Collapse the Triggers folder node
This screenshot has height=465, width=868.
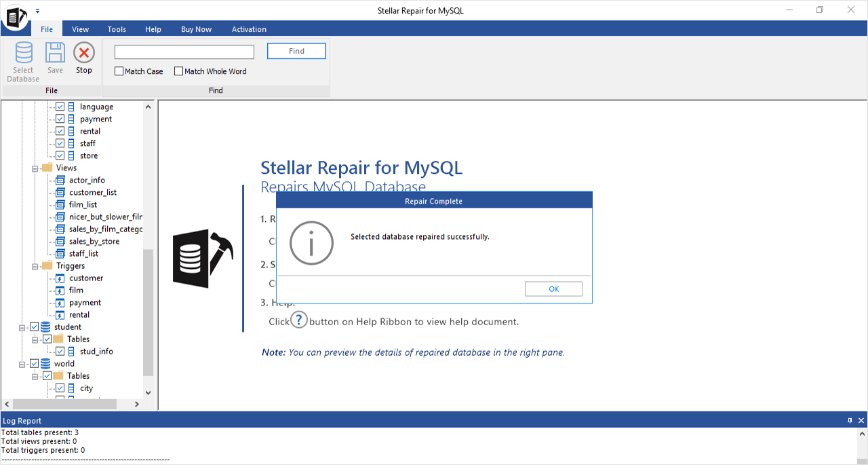coord(35,266)
